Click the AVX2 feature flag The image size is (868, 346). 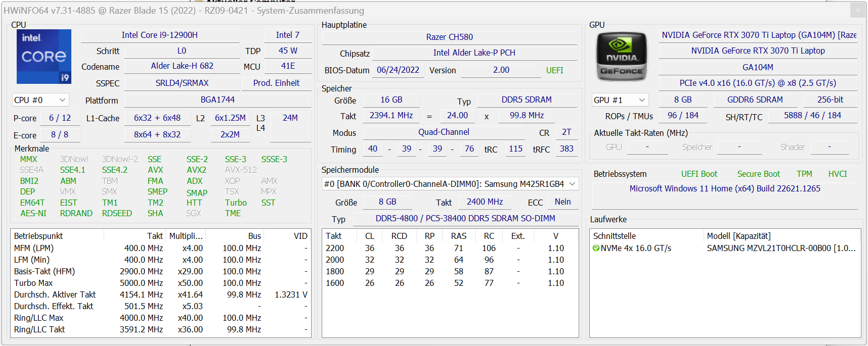click(196, 170)
